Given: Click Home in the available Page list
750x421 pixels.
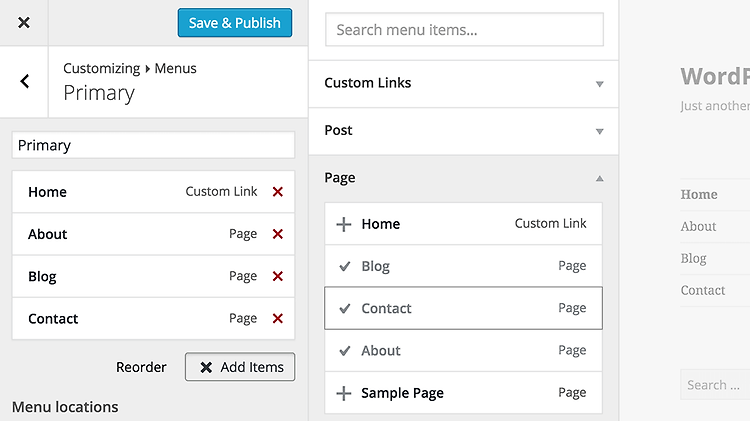Looking at the screenshot, I should pos(463,224).
